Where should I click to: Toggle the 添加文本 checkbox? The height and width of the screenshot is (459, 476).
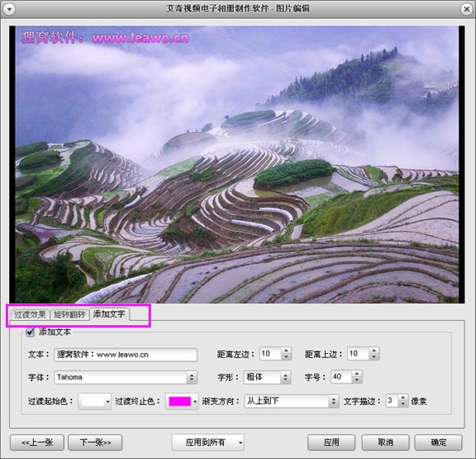tap(30, 332)
